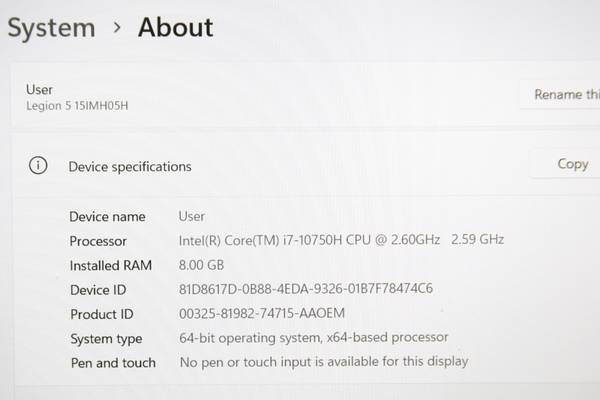Go back to System via breadcrumb

point(51,28)
